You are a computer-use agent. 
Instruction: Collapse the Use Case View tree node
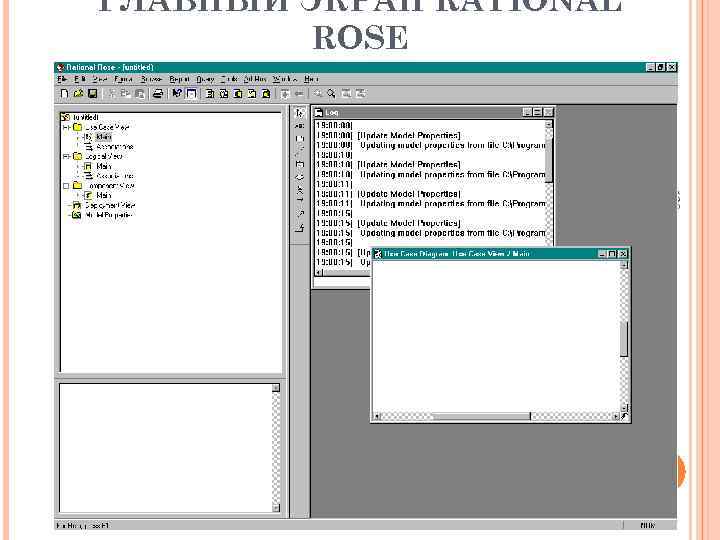(66, 127)
